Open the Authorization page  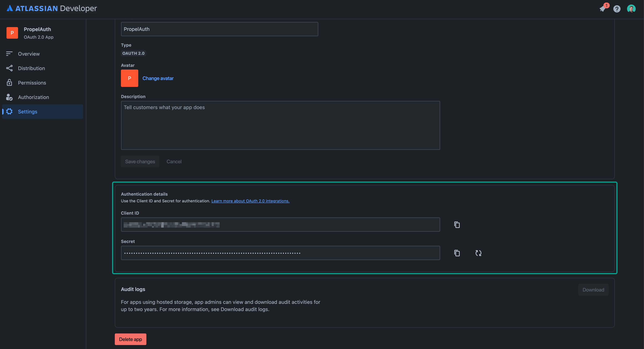pyautogui.click(x=42, y=97)
